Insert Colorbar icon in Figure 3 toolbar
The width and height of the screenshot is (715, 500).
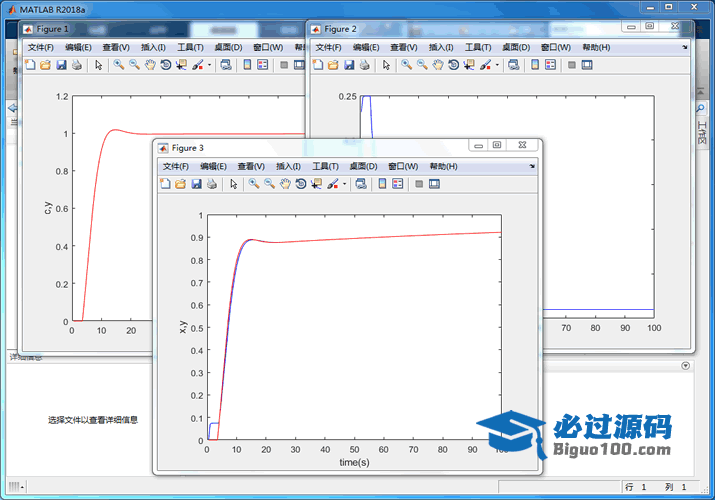click(x=382, y=184)
